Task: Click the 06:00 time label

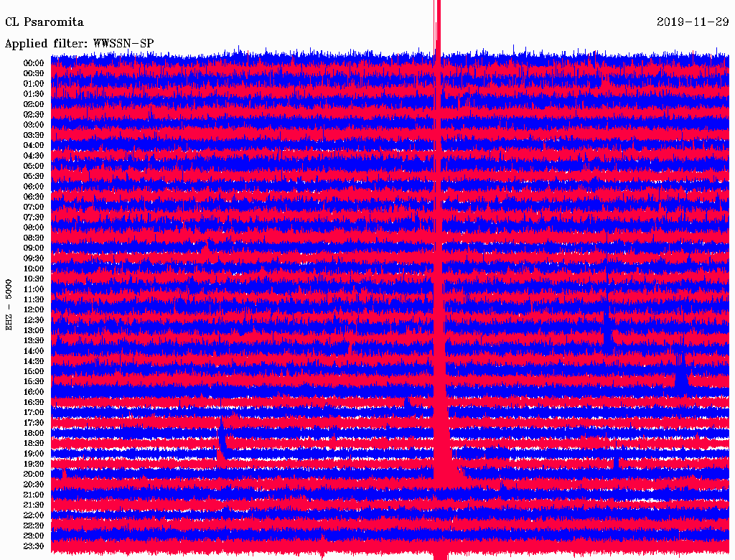Action: (x=34, y=186)
